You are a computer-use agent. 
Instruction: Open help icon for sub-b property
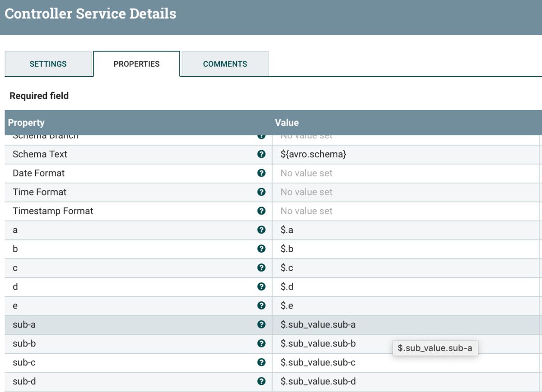click(x=261, y=344)
